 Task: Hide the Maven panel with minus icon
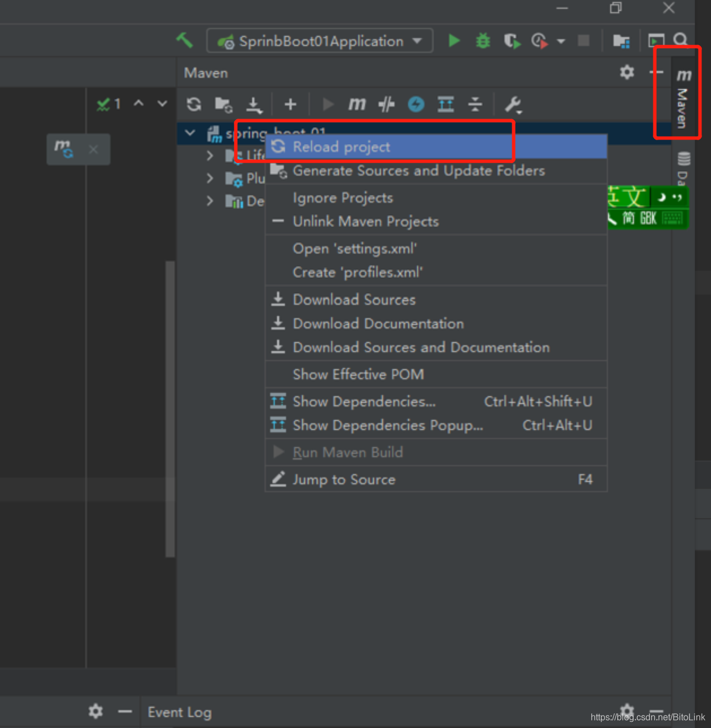656,72
